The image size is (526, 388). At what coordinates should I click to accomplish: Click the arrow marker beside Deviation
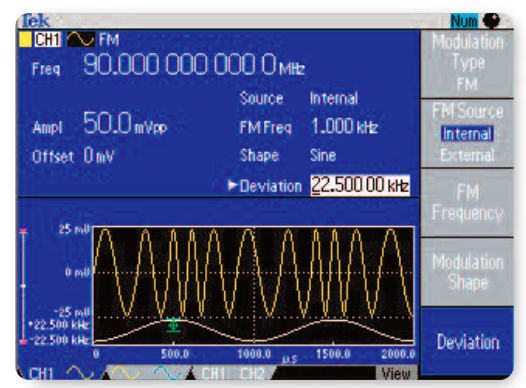pyautogui.click(x=232, y=185)
